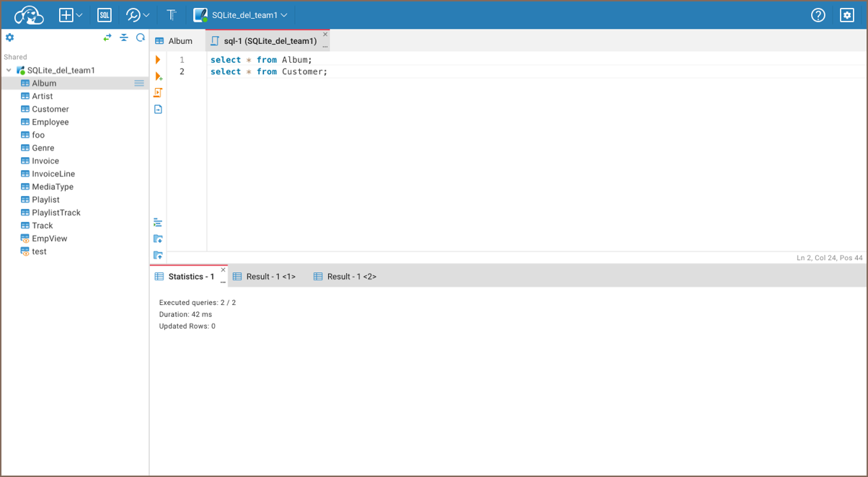Open the SQL editor toolbar button
This screenshot has width=868, height=477.
(x=105, y=15)
